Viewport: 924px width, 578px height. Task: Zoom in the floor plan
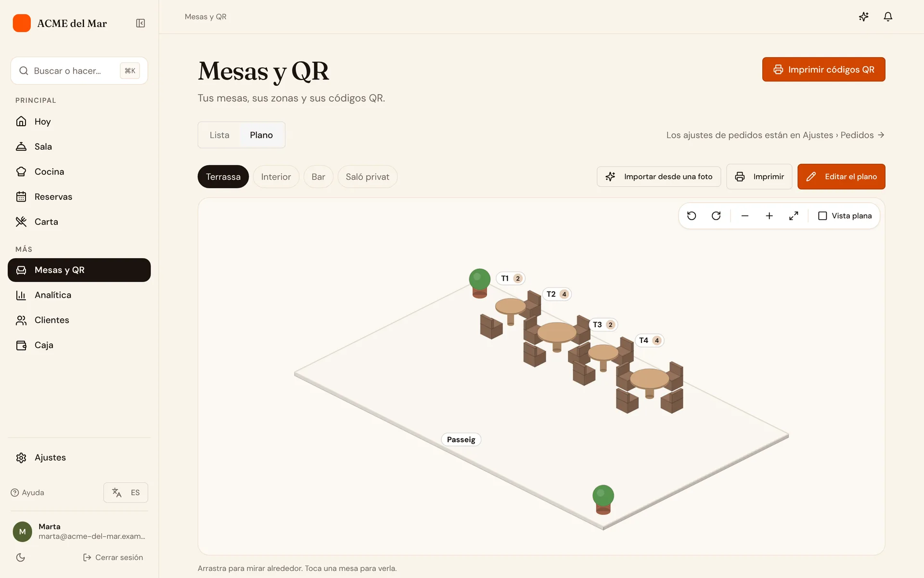(769, 216)
